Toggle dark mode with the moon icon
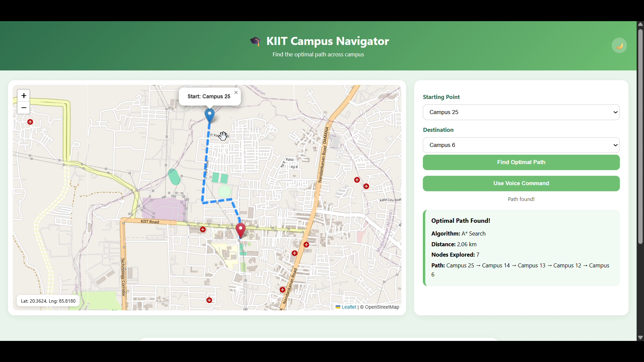The width and height of the screenshot is (644, 362). click(619, 45)
